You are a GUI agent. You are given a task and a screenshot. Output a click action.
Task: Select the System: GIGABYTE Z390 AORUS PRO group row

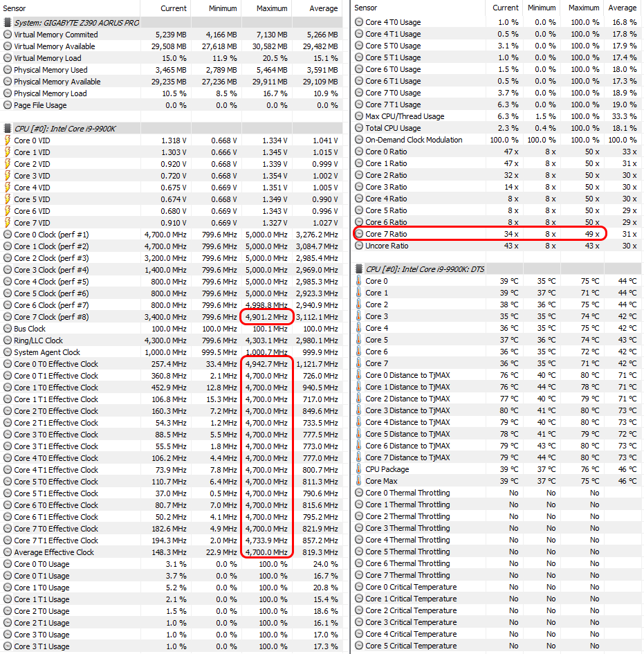(172, 23)
